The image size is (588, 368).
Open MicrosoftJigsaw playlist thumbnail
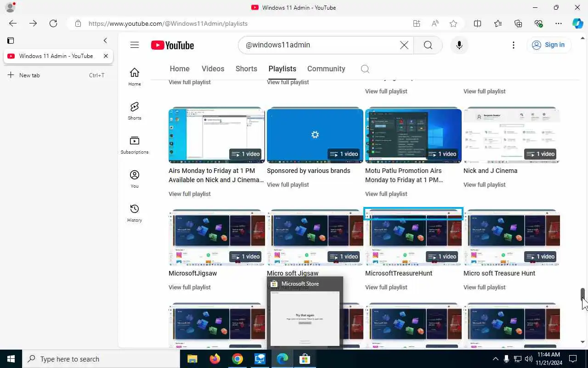click(x=216, y=238)
